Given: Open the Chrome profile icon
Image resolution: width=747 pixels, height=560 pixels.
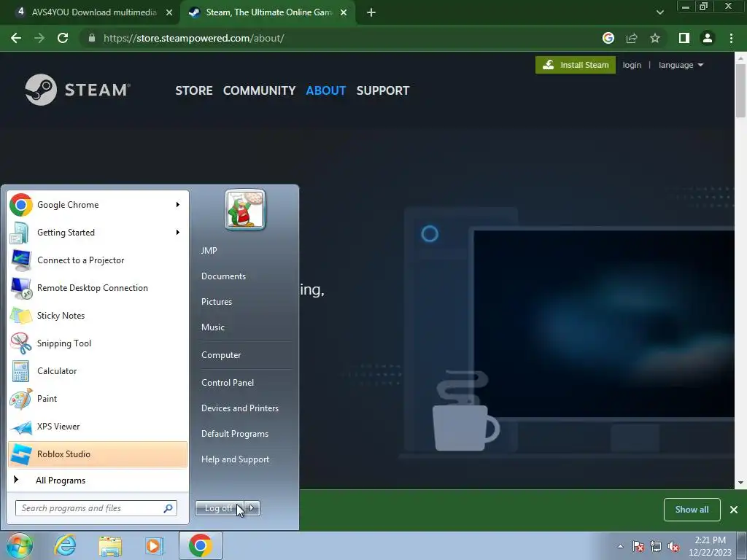Looking at the screenshot, I should coord(708,38).
